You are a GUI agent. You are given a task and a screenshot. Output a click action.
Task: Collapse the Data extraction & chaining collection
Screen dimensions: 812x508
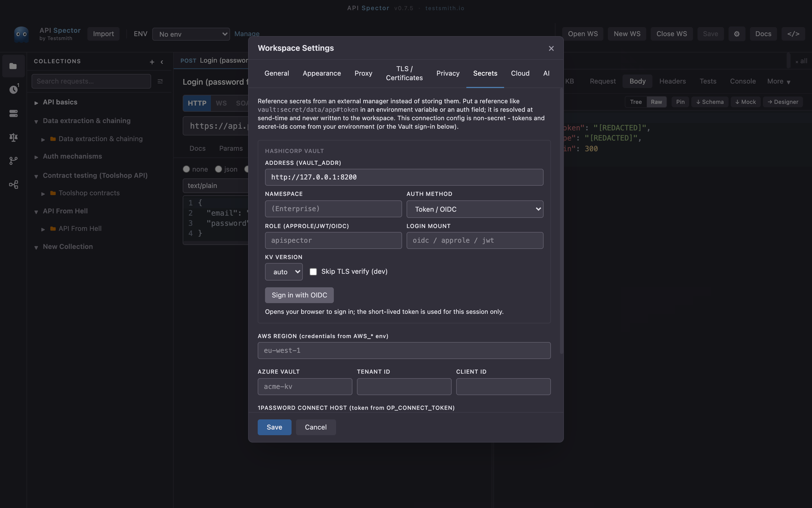coord(36,121)
